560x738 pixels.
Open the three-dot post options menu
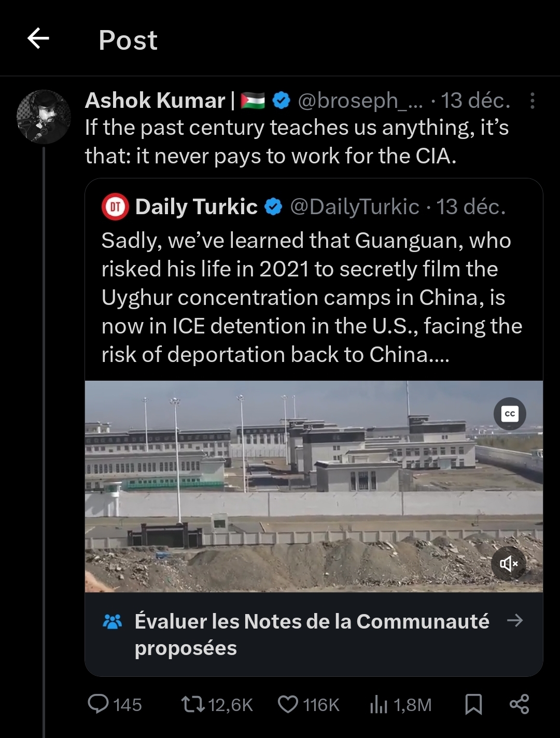pyautogui.click(x=532, y=101)
